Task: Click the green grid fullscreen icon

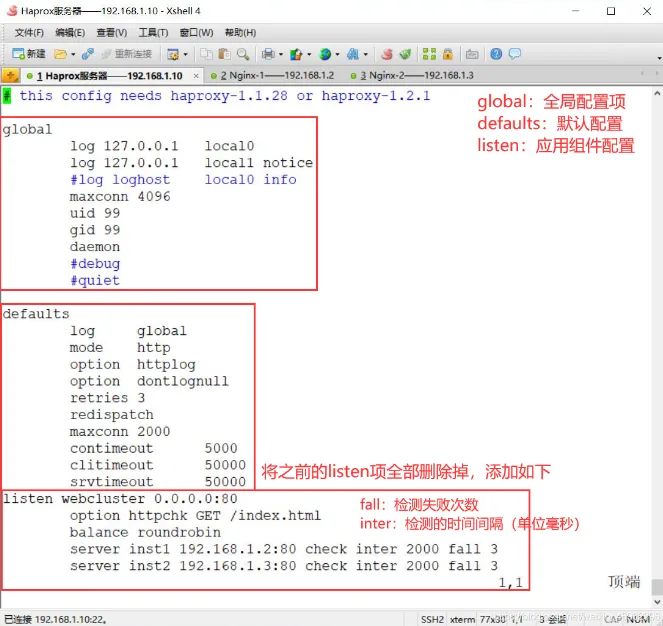Action: tap(429, 54)
